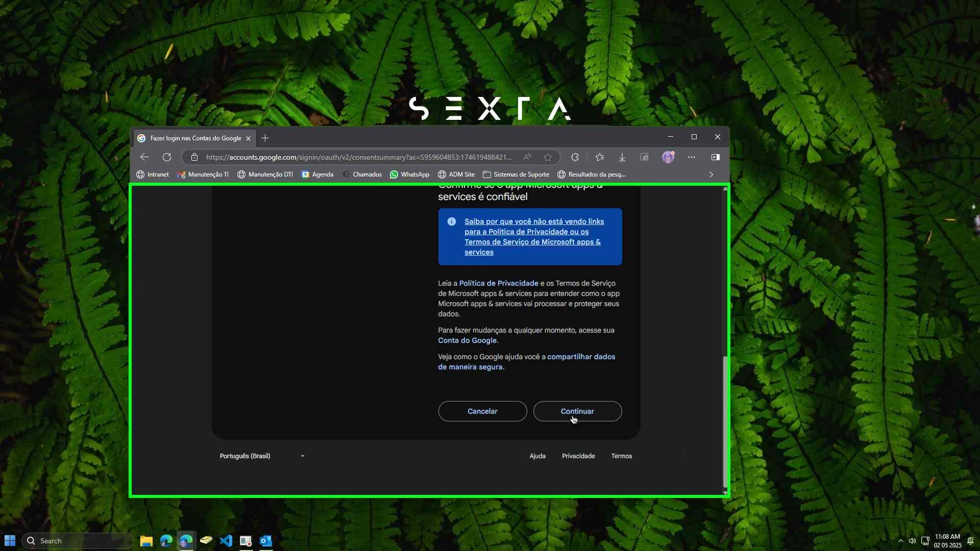Open Outlook from the taskbar
This screenshot has width=980, height=551.
click(266, 541)
